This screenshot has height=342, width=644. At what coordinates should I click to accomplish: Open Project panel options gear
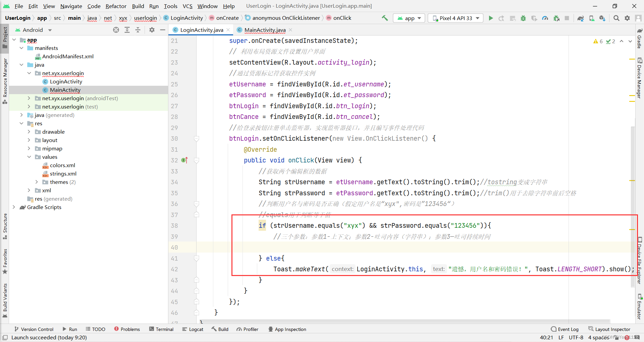tap(152, 30)
